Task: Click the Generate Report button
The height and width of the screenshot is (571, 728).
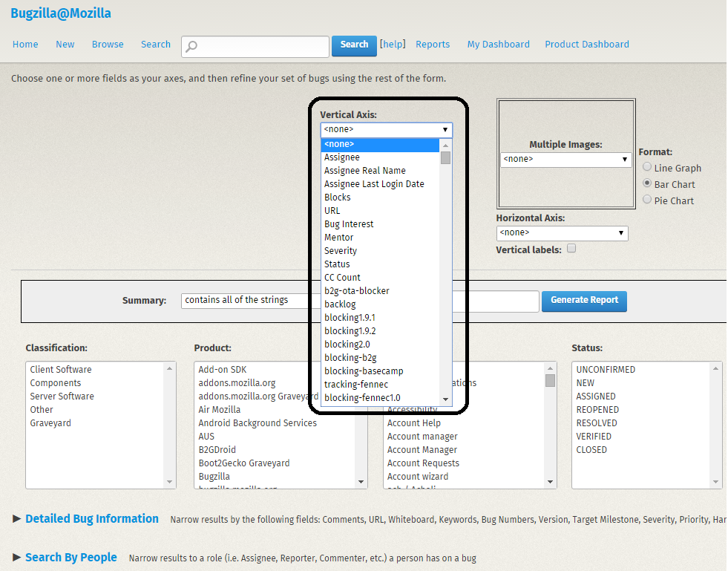Action: [584, 301]
